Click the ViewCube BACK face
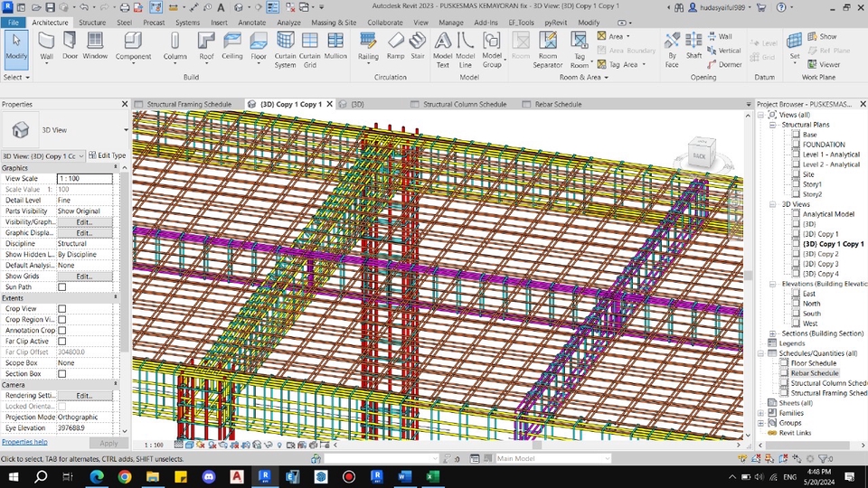 [x=700, y=156]
